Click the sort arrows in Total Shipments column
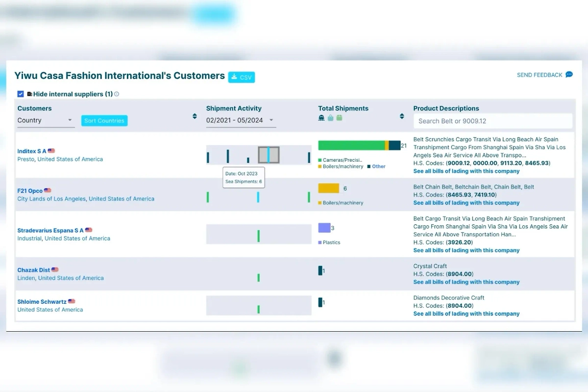This screenshot has width=588, height=392. 402,116
